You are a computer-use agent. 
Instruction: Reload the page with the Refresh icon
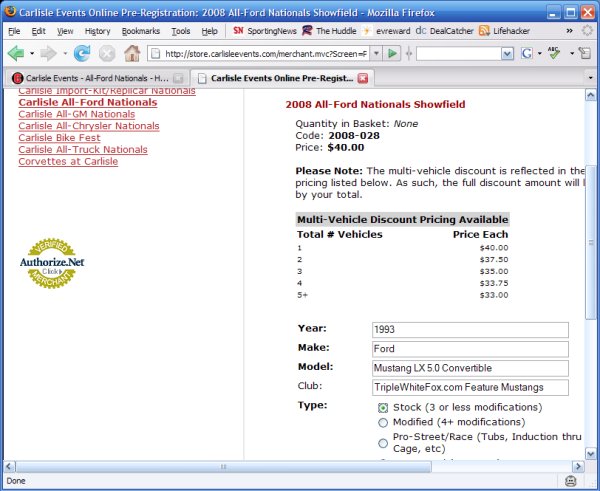click(82, 53)
